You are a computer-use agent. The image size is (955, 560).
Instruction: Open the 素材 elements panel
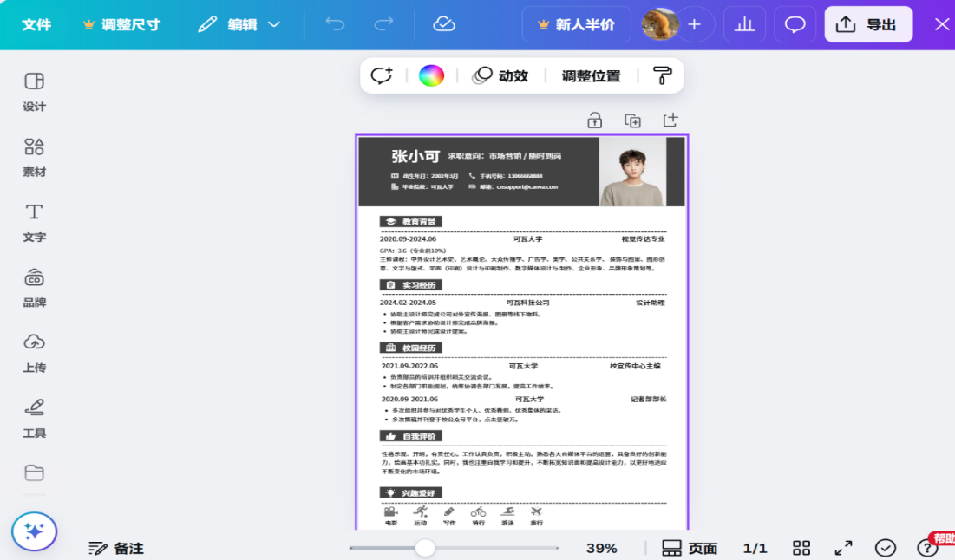pos(34,157)
